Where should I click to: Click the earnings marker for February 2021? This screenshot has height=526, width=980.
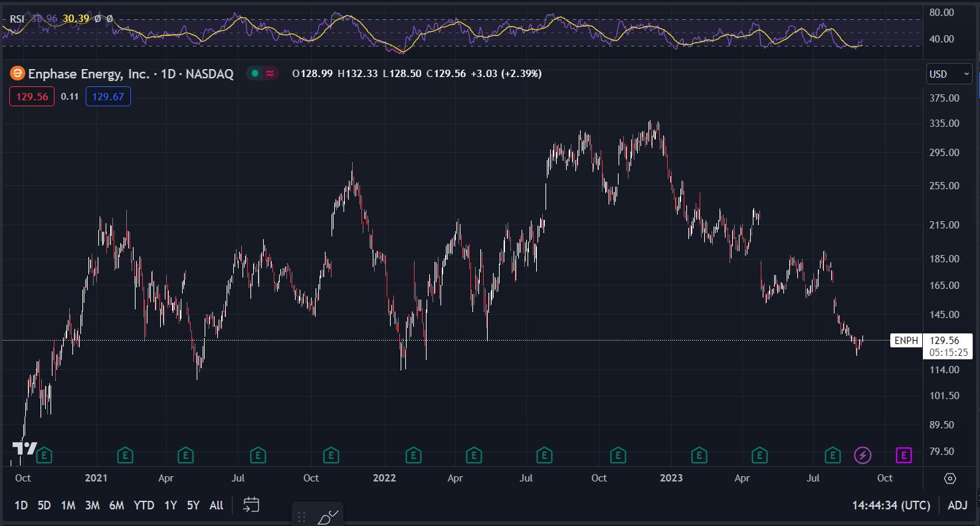125,455
